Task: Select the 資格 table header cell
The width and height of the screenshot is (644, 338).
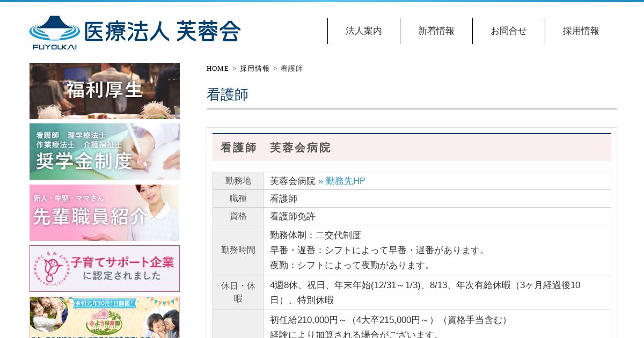Action: click(x=238, y=216)
